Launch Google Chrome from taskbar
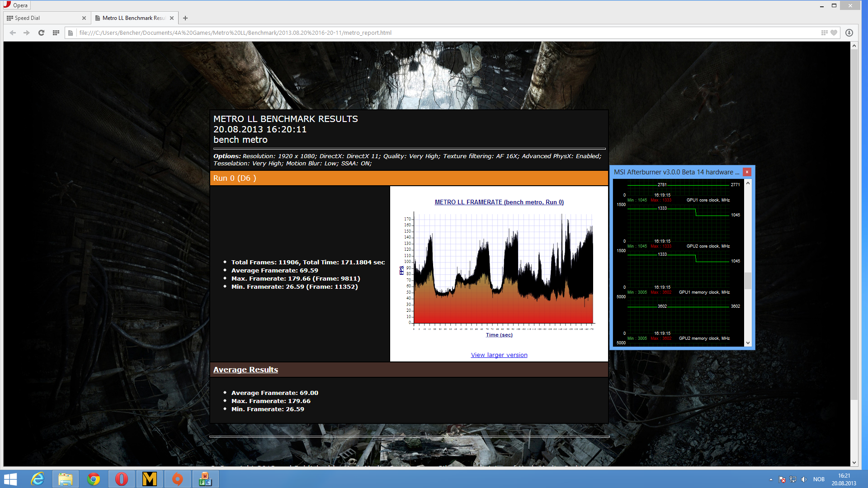The image size is (868, 488). tap(94, 479)
